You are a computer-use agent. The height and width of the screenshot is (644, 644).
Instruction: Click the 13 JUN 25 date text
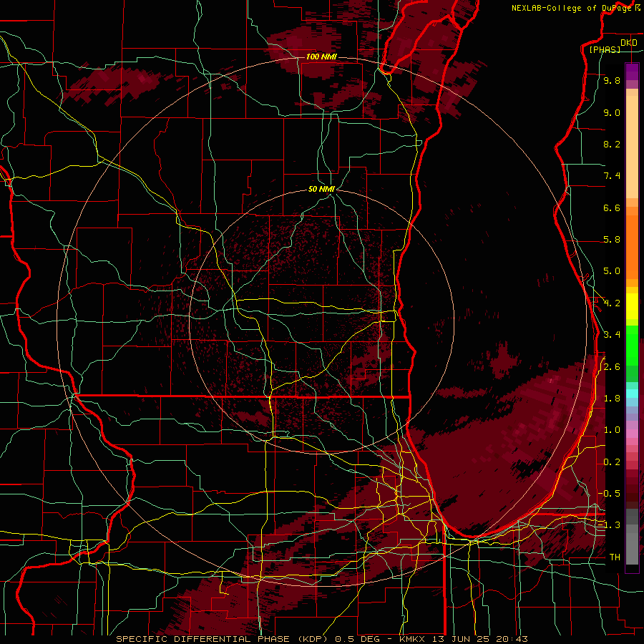click(x=462, y=639)
